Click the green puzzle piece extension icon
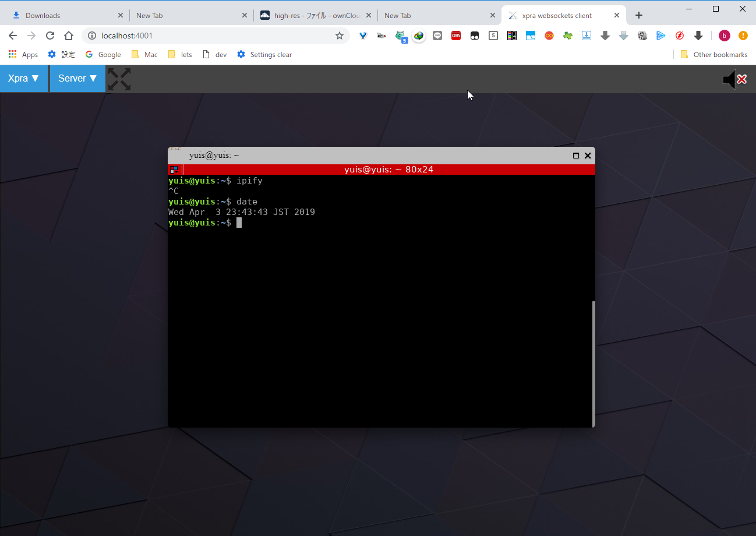This screenshot has height=536, width=756. click(567, 36)
